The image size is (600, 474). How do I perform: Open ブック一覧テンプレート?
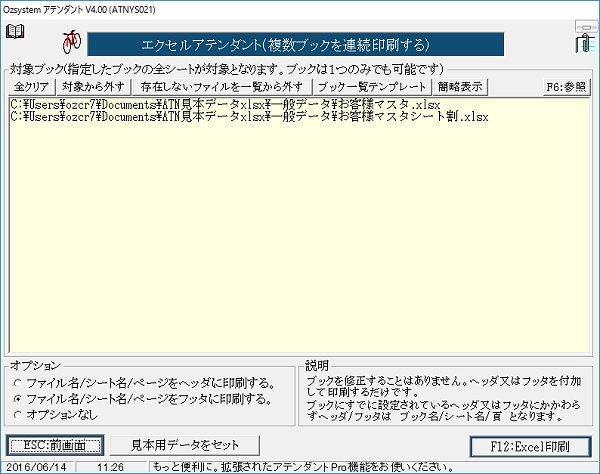pos(372,87)
